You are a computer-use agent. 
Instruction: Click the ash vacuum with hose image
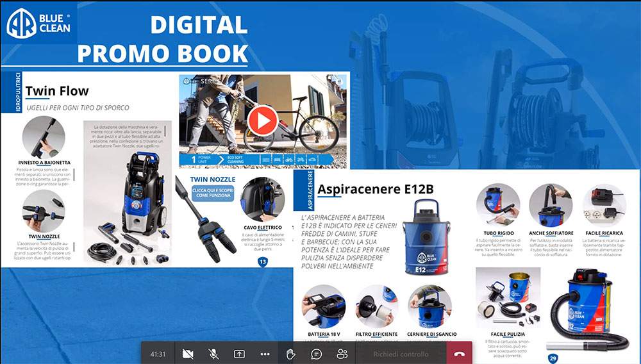coord(588,310)
